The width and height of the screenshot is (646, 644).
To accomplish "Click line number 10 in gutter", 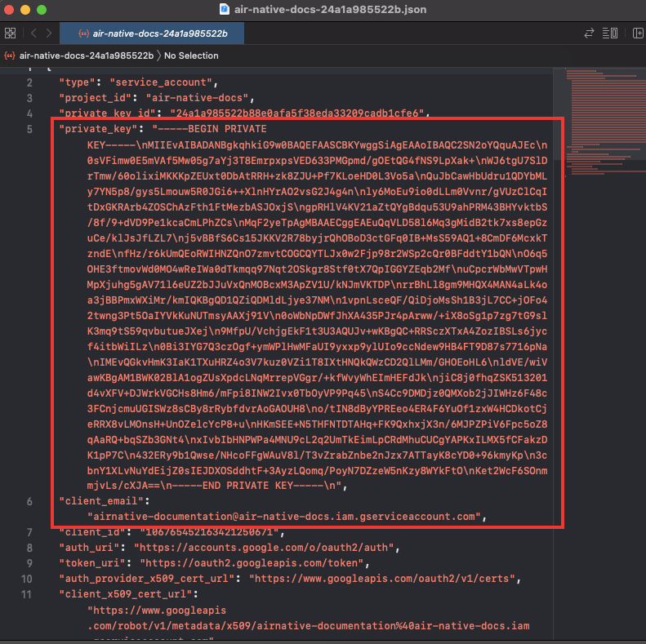I will point(27,579).
